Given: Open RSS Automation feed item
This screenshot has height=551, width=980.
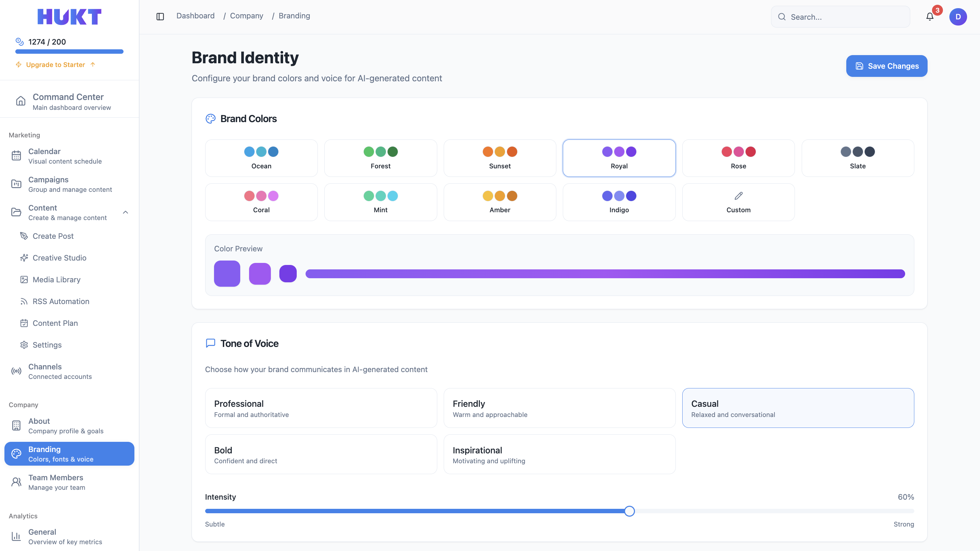Looking at the screenshot, I should coord(61,301).
